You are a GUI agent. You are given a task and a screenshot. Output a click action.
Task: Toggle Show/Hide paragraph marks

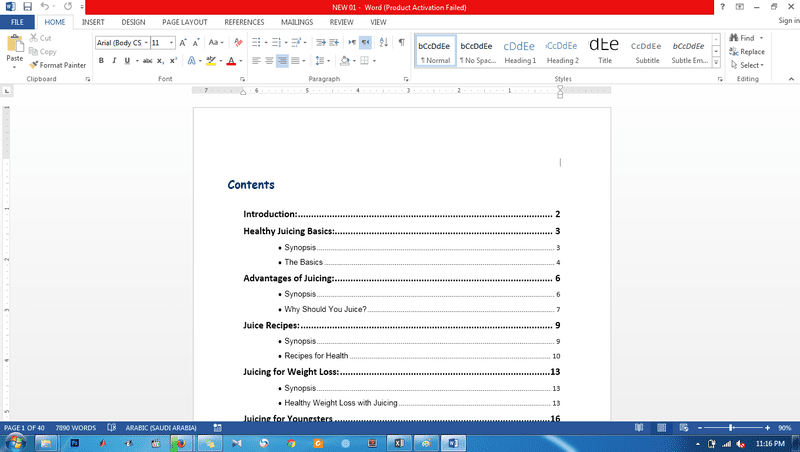click(x=401, y=43)
